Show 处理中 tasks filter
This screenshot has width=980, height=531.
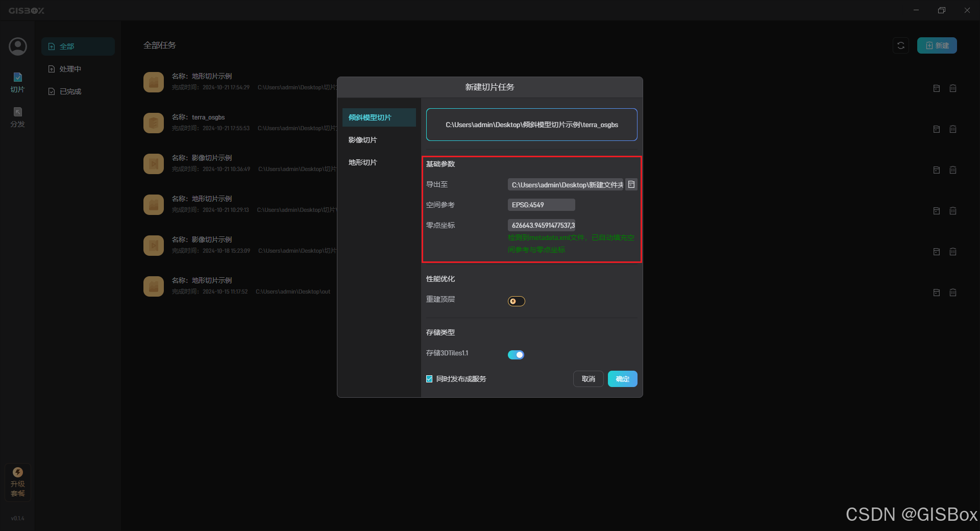pos(78,69)
